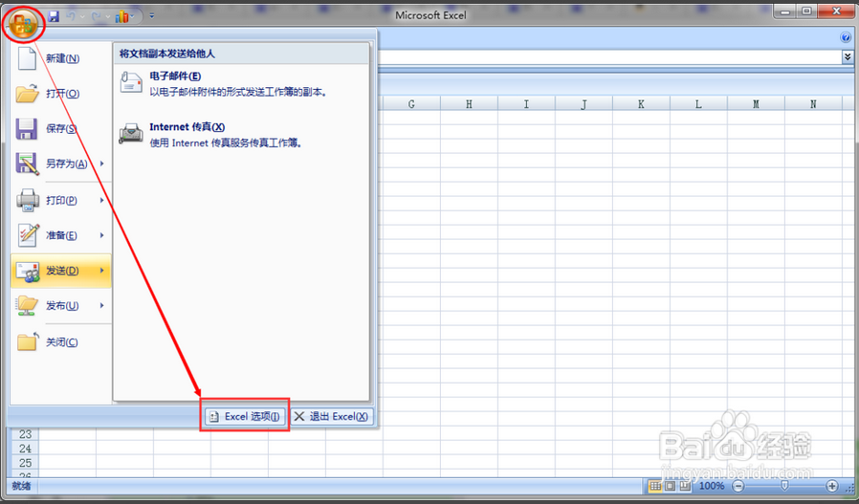Viewport: 859px width, 504px height.
Task: Click the blue Help question mark icon
Action: (x=846, y=38)
